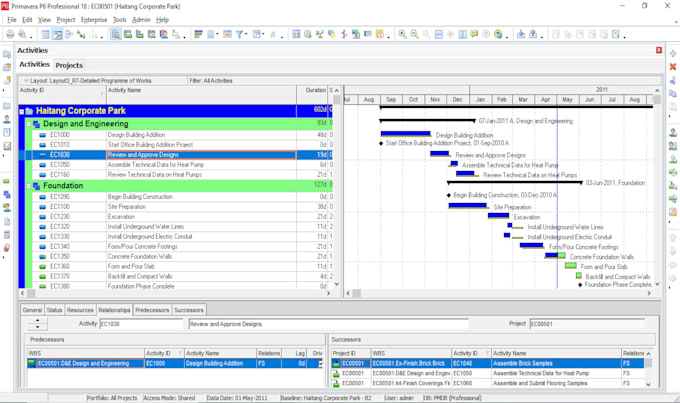Click the Print icon in the toolbar
680x403 pixels.
point(10,34)
